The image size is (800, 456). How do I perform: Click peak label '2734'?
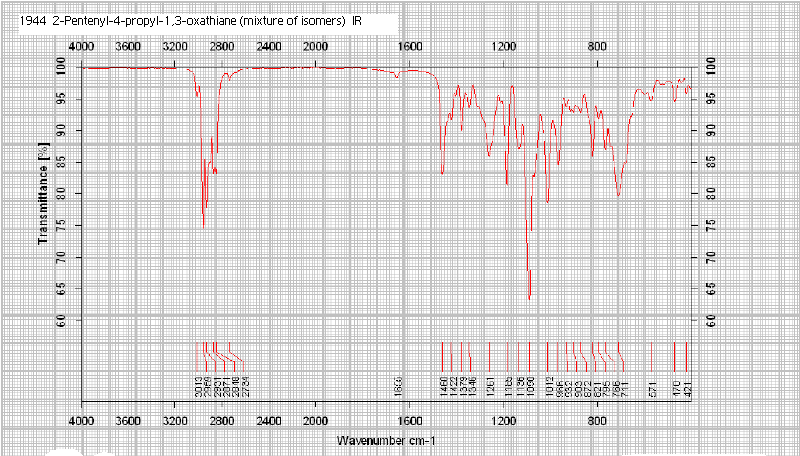[243, 389]
